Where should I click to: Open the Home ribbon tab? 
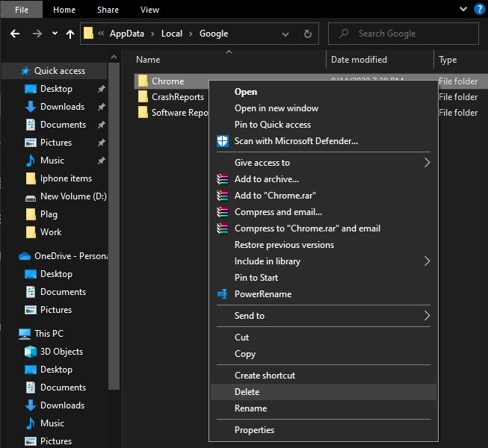pyautogui.click(x=64, y=10)
